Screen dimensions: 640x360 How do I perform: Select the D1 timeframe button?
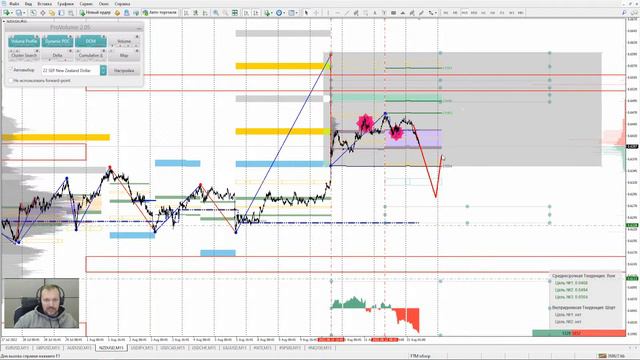[502, 13]
